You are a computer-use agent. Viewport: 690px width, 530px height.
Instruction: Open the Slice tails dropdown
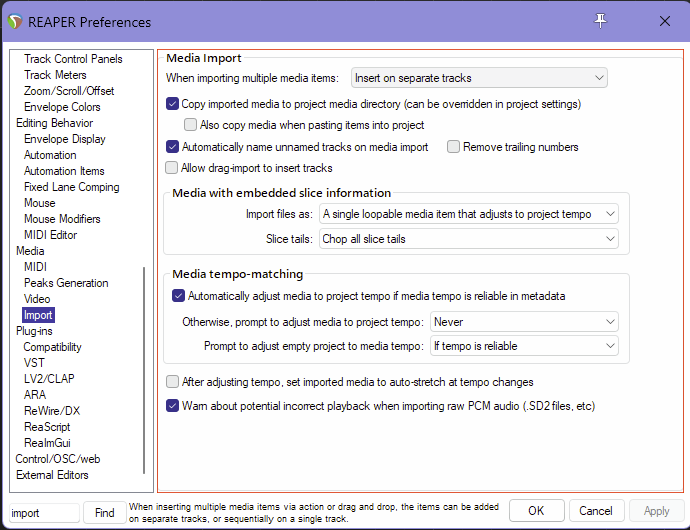point(469,239)
